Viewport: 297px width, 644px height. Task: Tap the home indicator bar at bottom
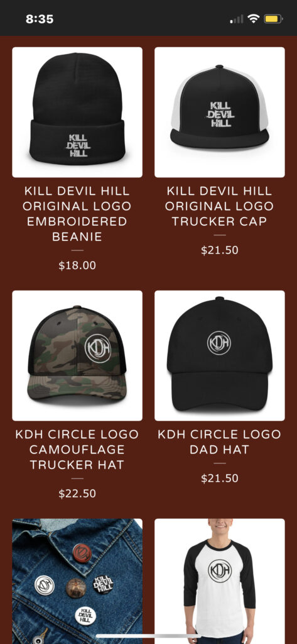[x=148, y=636]
